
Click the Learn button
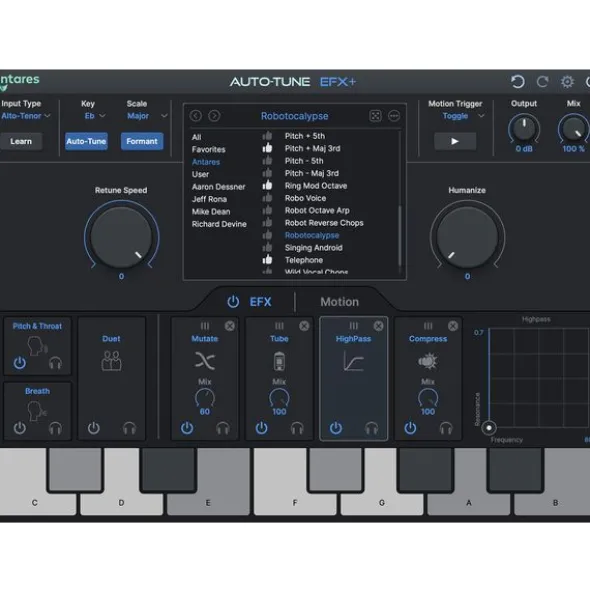pos(21,141)
